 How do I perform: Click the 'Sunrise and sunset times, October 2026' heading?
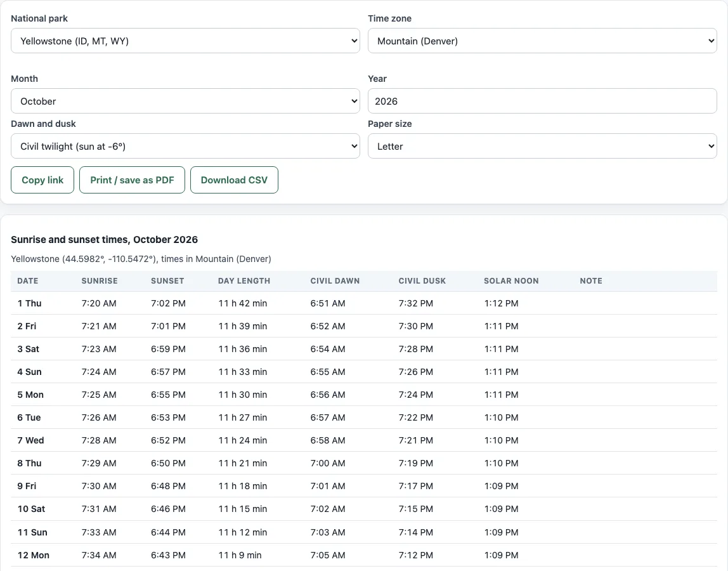(105, 240)
